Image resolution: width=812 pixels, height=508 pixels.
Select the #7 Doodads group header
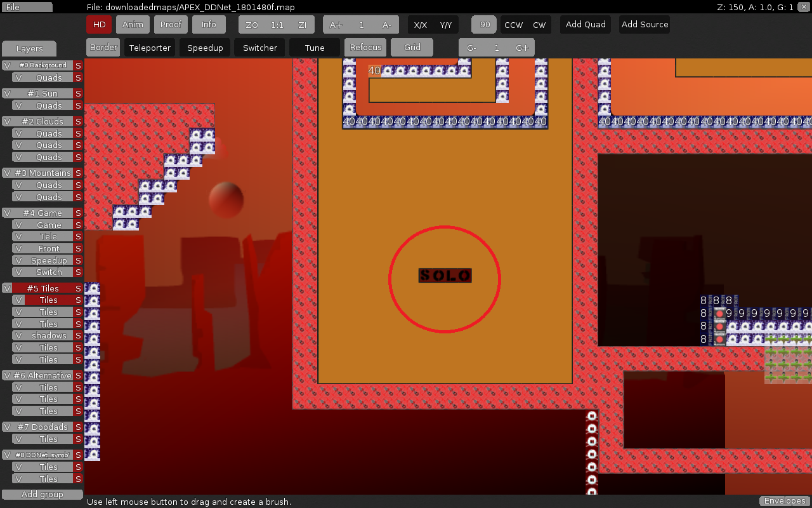(x=42, y=427)
